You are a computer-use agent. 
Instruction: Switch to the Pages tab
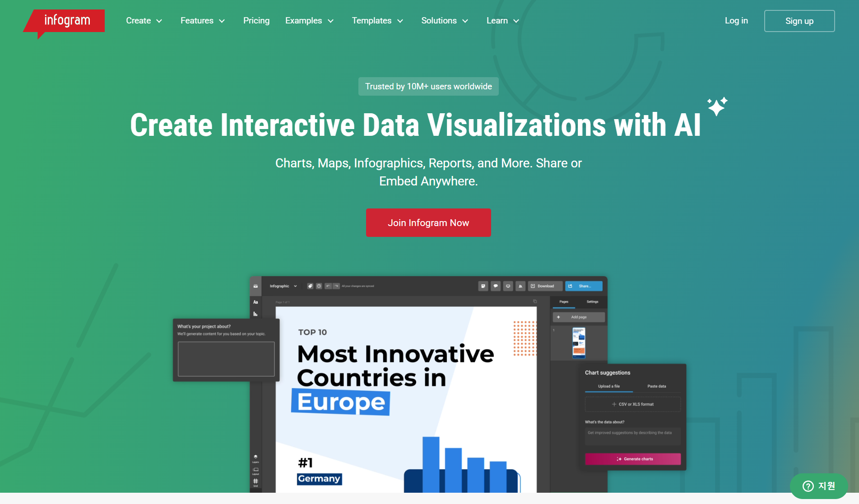[x=564, y=302]
